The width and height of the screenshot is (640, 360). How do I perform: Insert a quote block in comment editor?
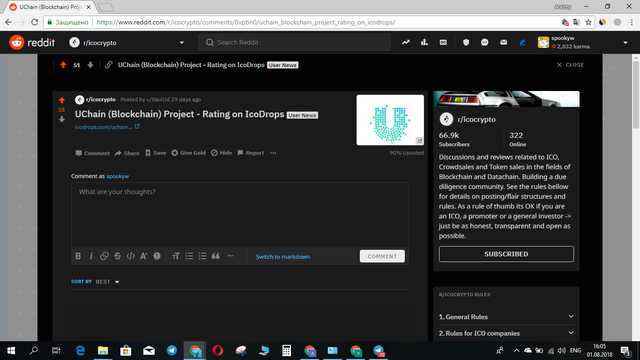pyautogui.click(x=216, y=256)
